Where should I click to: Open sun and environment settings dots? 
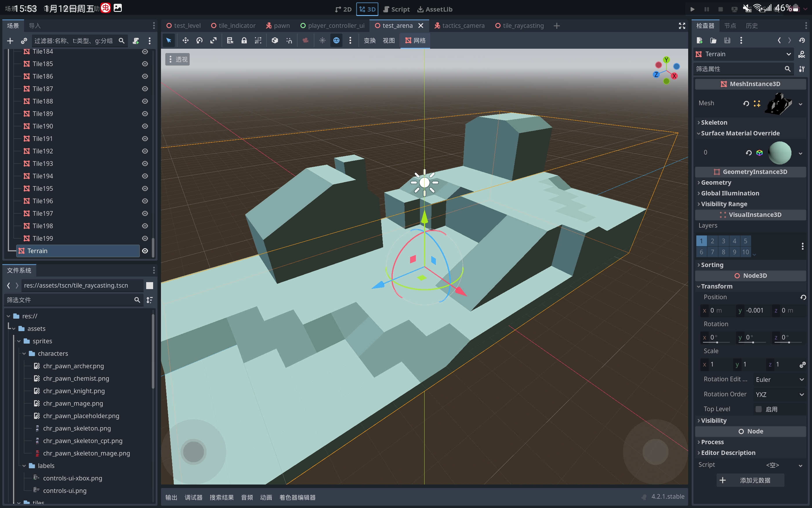pos(350,40)
